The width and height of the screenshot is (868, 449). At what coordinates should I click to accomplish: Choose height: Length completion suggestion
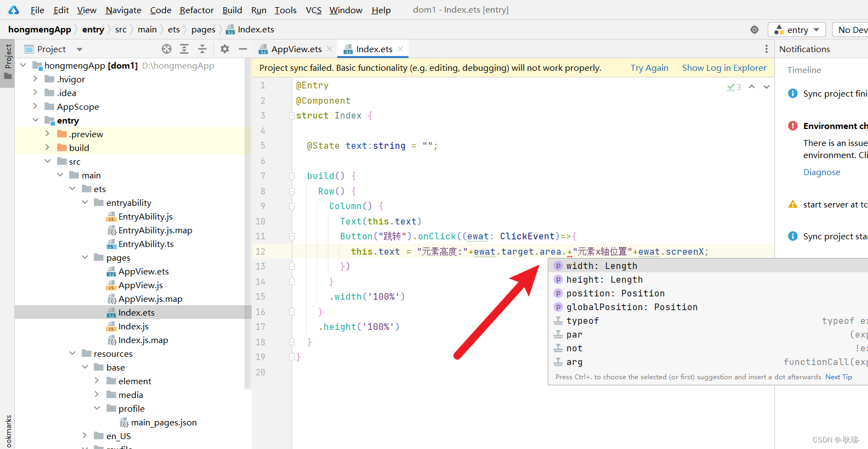point(708,279)
